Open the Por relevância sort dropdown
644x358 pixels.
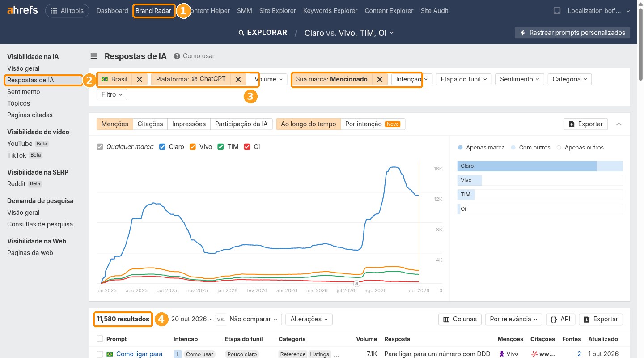(513, 319)
